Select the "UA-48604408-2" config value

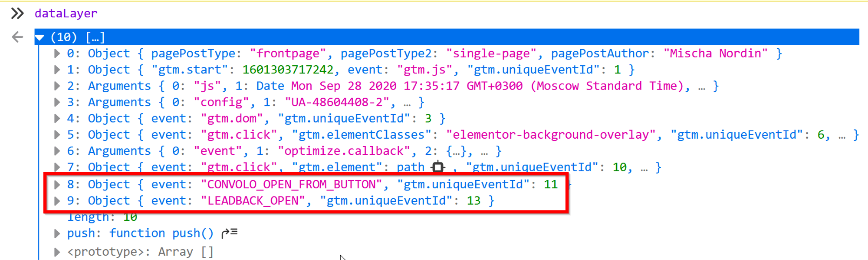[337, 102]
